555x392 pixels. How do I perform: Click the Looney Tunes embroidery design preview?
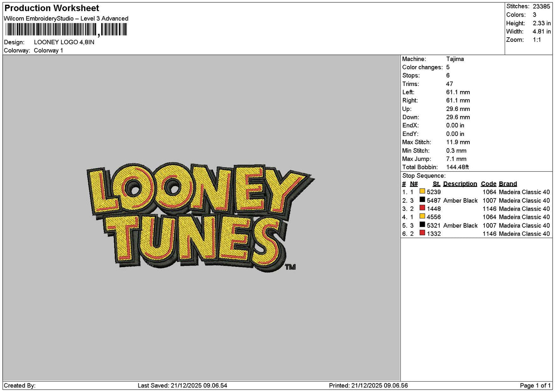point(200,217)
